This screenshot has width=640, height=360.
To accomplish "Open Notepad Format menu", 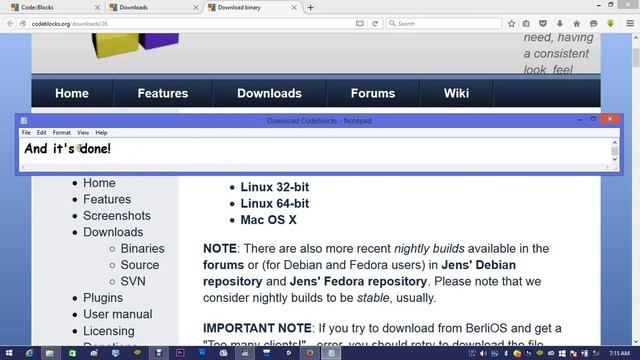I will (x=62, y=133).
